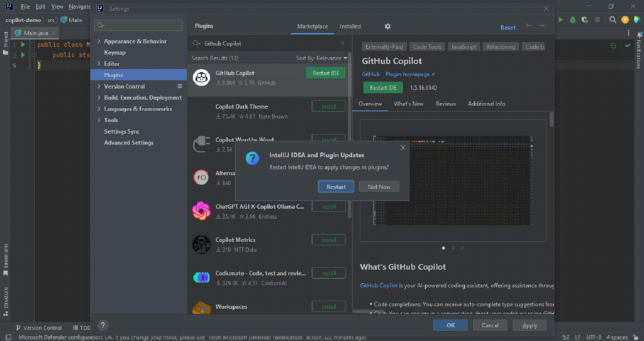This screenshot has width=644, height=341.
Task: Click the Github Copilot plugin search field
Action: coord(269,43)
